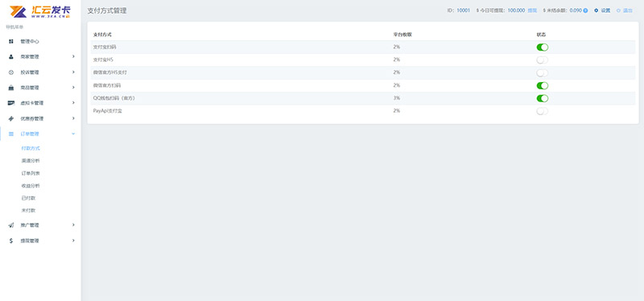Open the 订单列表 submenu item
This screenshot has height=301, width=644.
click(31, 173)
